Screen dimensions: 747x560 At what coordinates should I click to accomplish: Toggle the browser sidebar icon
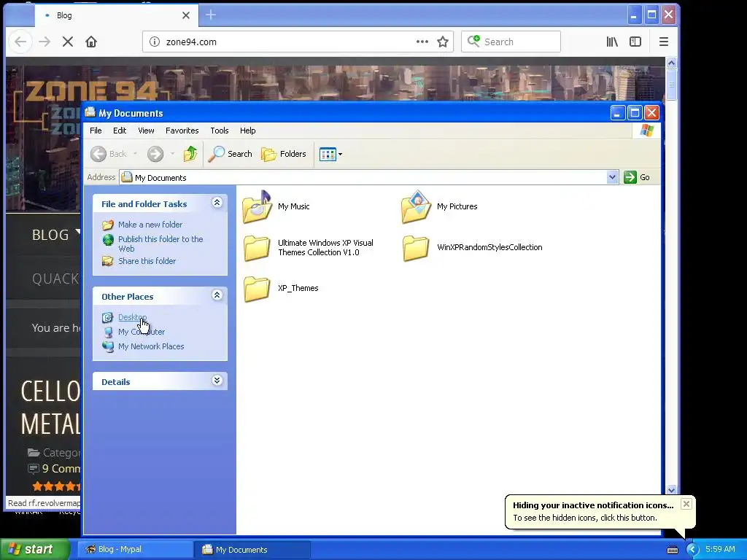[635, 42]
